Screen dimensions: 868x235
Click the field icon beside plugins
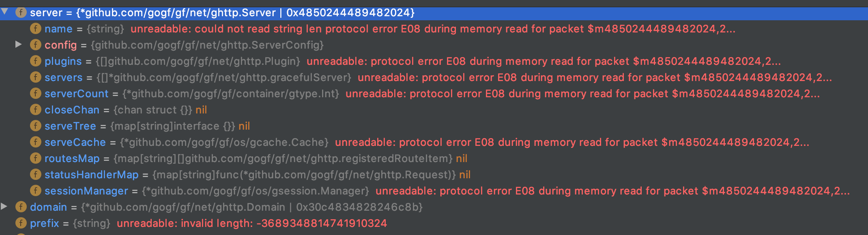point(36,61)
